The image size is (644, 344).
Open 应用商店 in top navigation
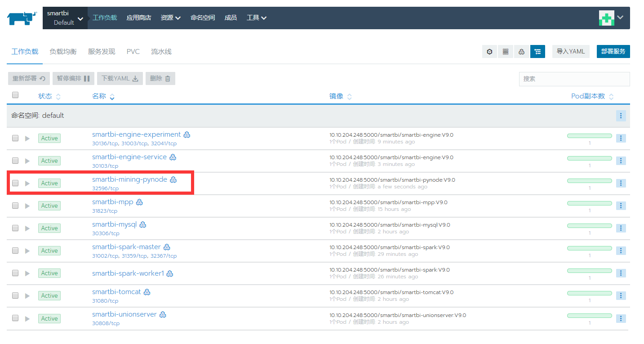point(139,18)
